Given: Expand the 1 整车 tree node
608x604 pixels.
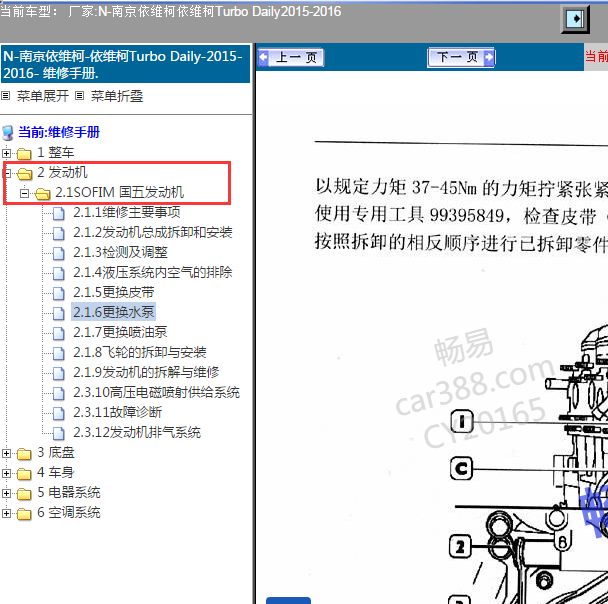Looking at the screenshot, I should point(6,153).
